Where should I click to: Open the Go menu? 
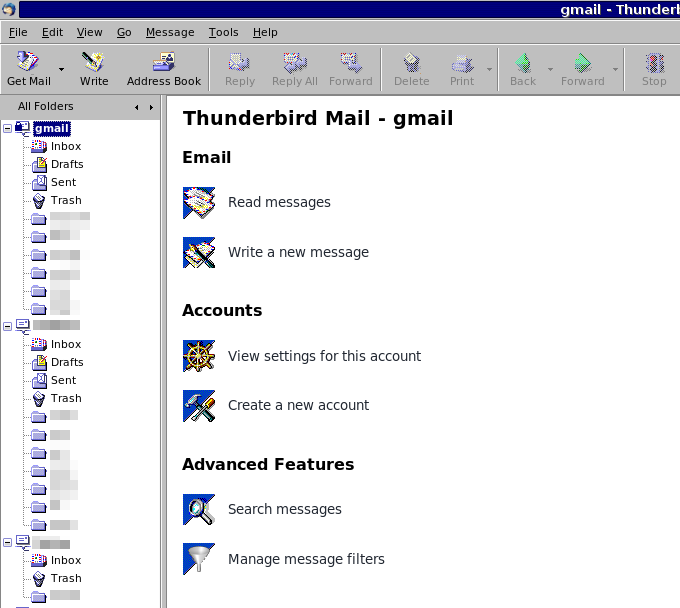124,32
